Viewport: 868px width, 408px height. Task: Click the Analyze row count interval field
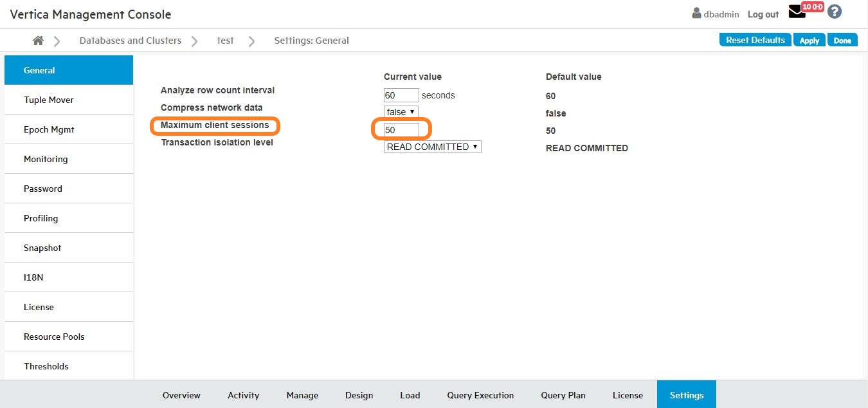(x=401, y=95)
